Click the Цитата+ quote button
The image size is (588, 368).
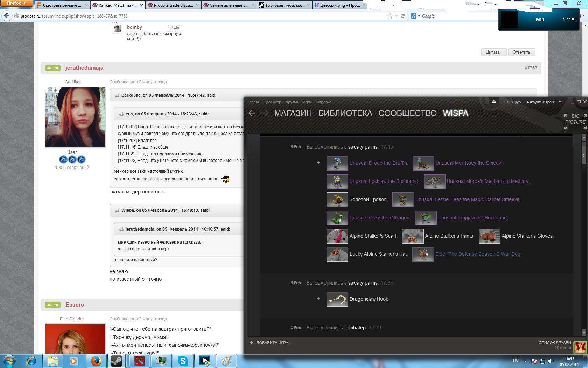click(x=493, y=52)
